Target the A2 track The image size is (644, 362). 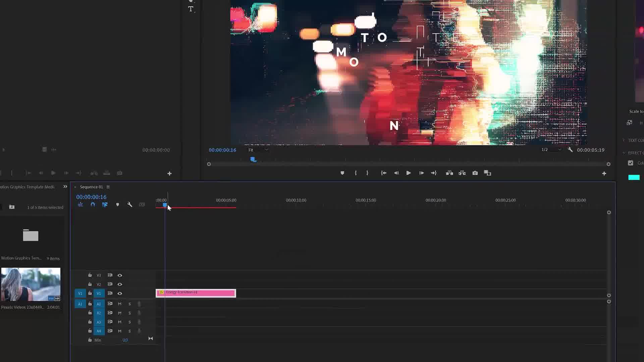[x=99, y=313]
